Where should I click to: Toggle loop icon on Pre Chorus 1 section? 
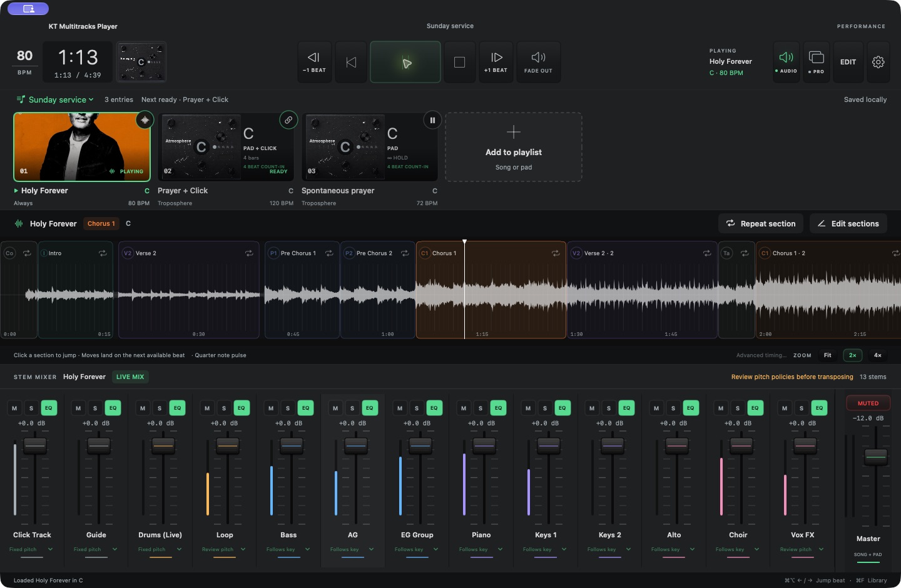point(329,253)
